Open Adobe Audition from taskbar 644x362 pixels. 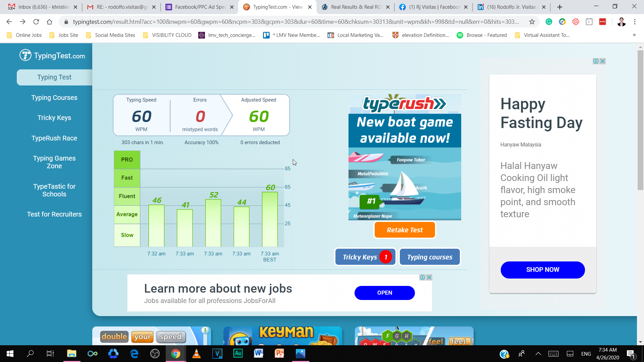(x=238, y=354)
